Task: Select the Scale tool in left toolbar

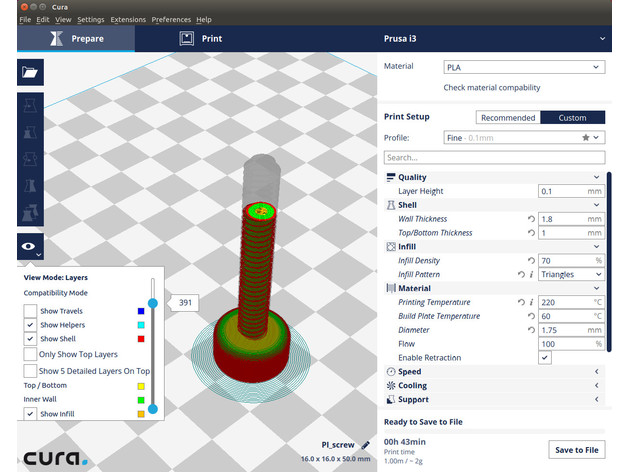Action: (30, 132)
